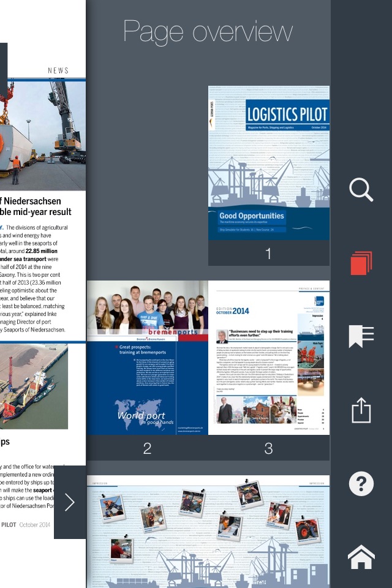Tap the share export icon
Viewport: 392px width, 588px height.
point(361,410)
